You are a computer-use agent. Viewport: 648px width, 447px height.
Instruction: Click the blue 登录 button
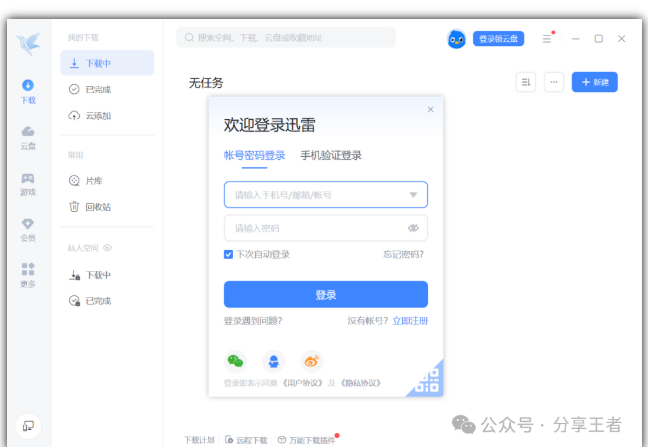pyautogui.click(x=325, y=294)
